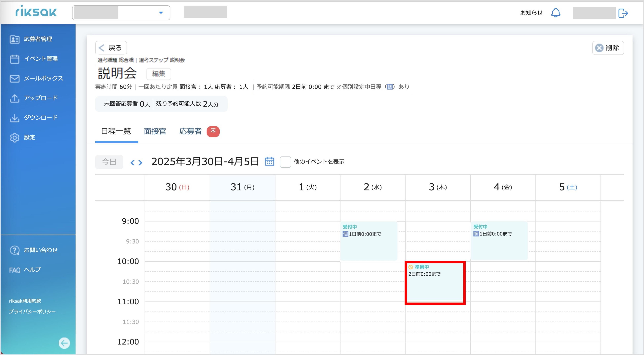This screenshot has width=644, height=355.
Task: Click the settings gear icon
Action: tap(15, 138)
